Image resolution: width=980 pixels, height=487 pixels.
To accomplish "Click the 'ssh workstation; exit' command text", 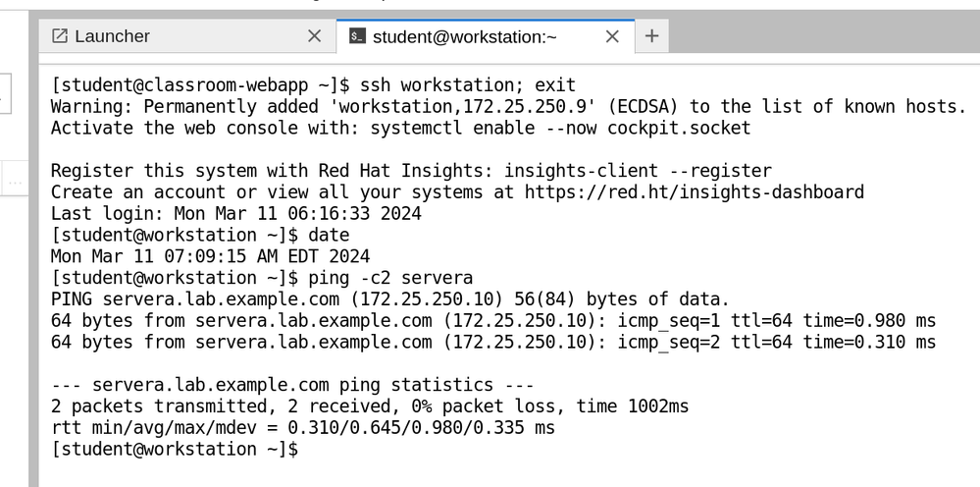I will coord(468,85).
